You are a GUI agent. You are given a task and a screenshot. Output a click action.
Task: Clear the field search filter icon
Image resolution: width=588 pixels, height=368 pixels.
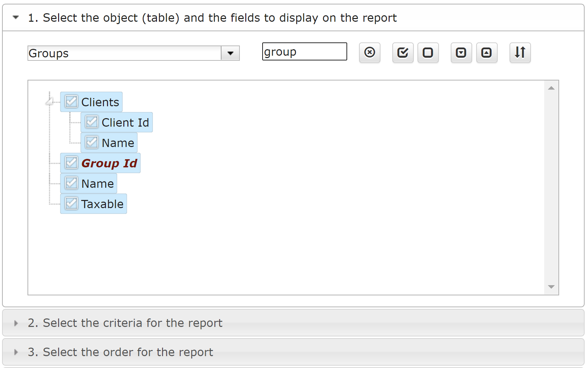click(370, 53)
